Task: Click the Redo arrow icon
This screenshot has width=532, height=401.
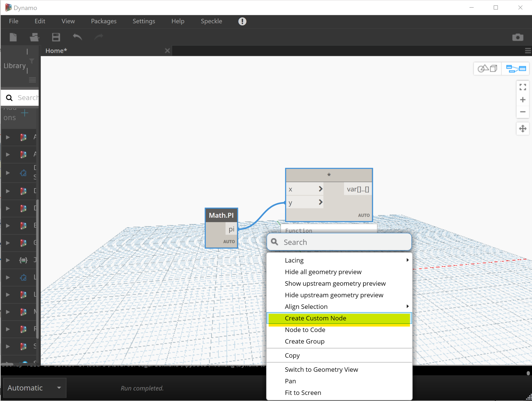Action: [x=99, y=37]
